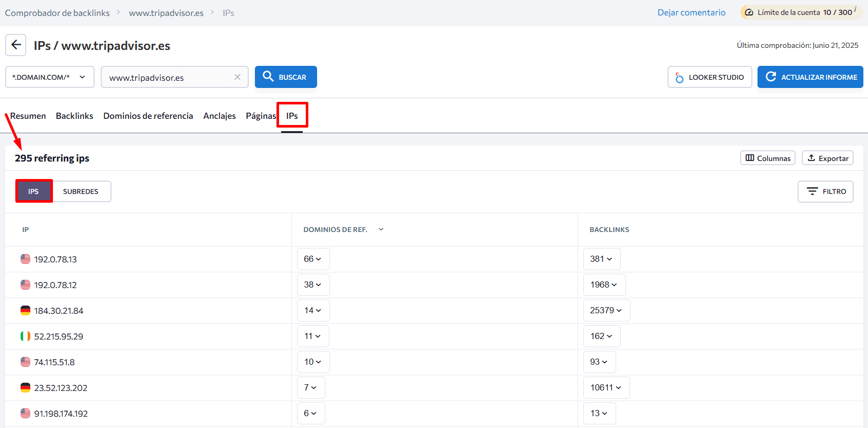
Task: Click German flag icon beside 184.30.21.84
Action: pos(25,310)
